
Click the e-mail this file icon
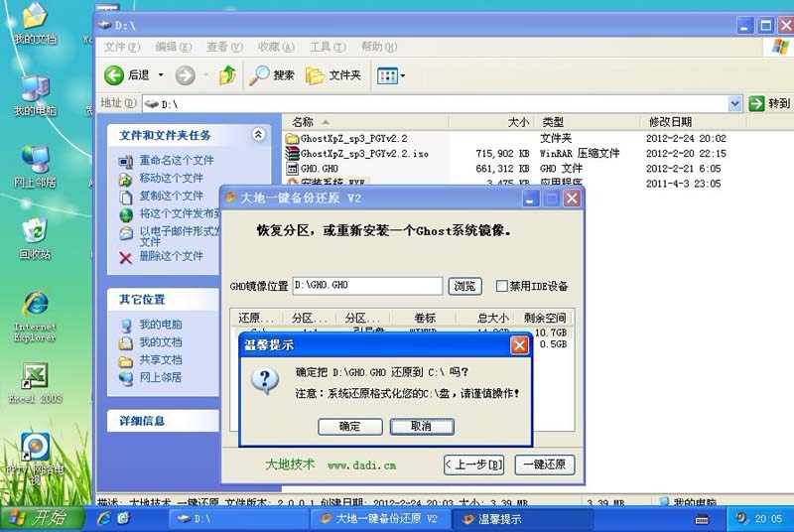[126, 233]
